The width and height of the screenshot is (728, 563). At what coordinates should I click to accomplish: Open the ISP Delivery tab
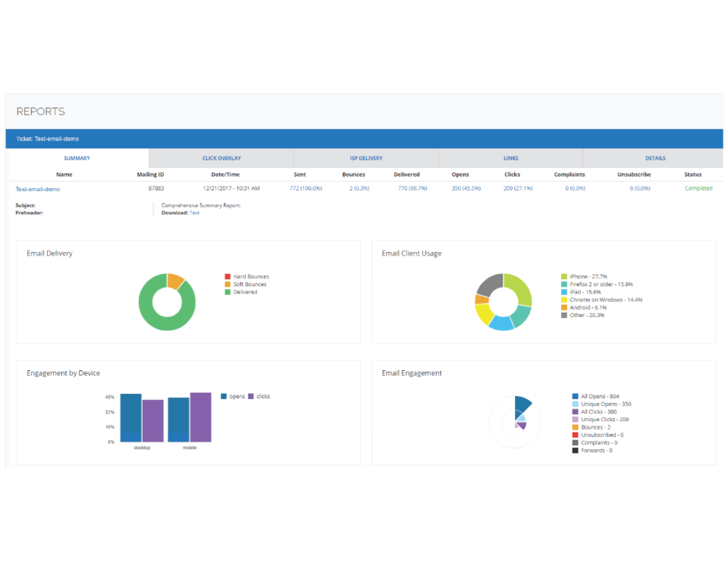(x=366, y=158)
